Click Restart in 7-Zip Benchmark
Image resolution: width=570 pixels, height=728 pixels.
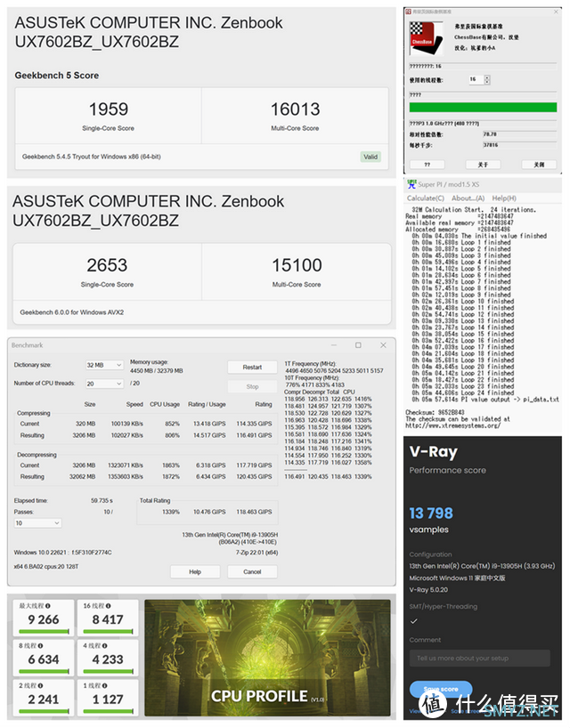tap(252, 368)
